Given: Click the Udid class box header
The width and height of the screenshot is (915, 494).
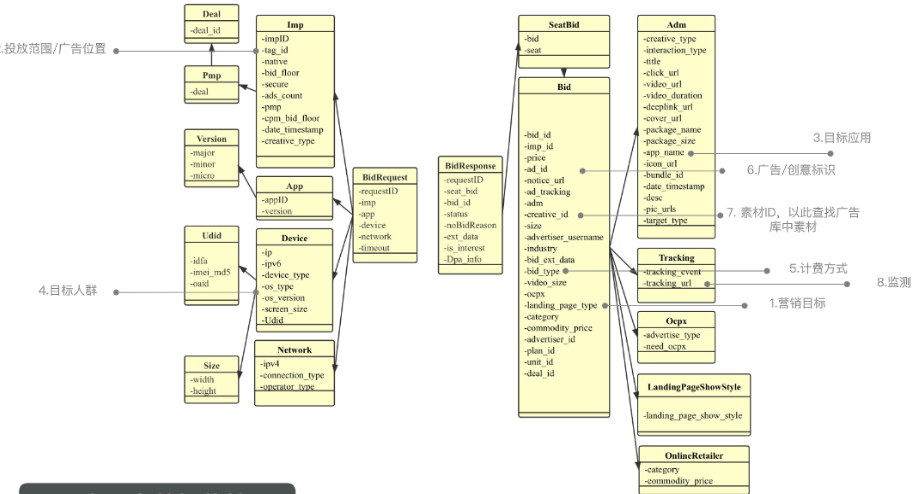Looking at the screenshot, I should 212,236.
